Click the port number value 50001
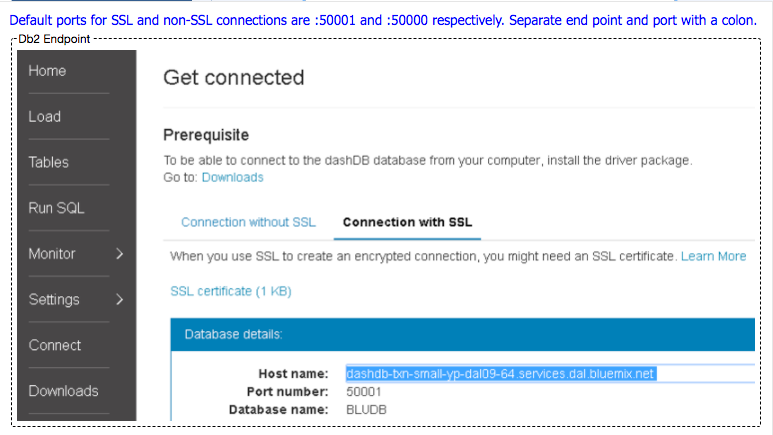The width and height of the screenshot is (773, 435). pos(363,392)
